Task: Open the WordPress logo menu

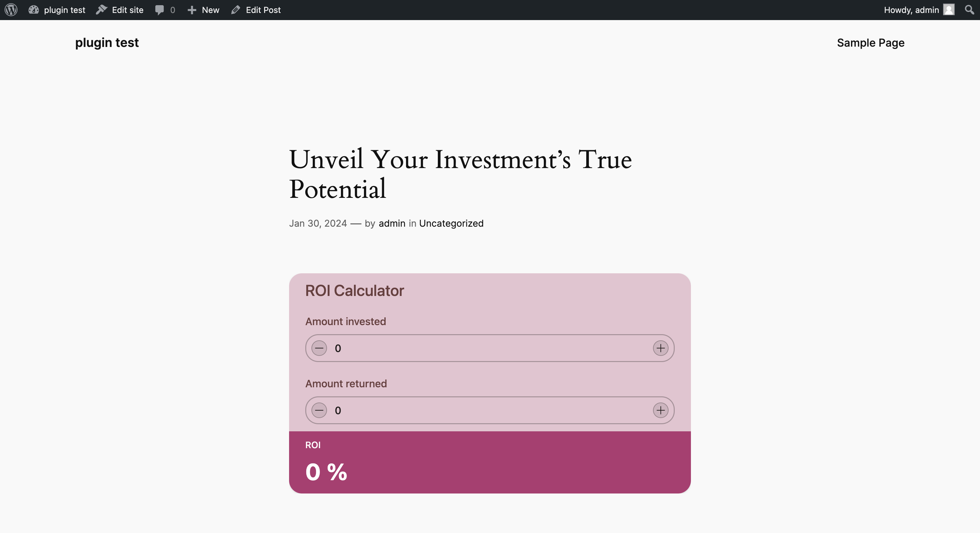Action: pos(11,10)
